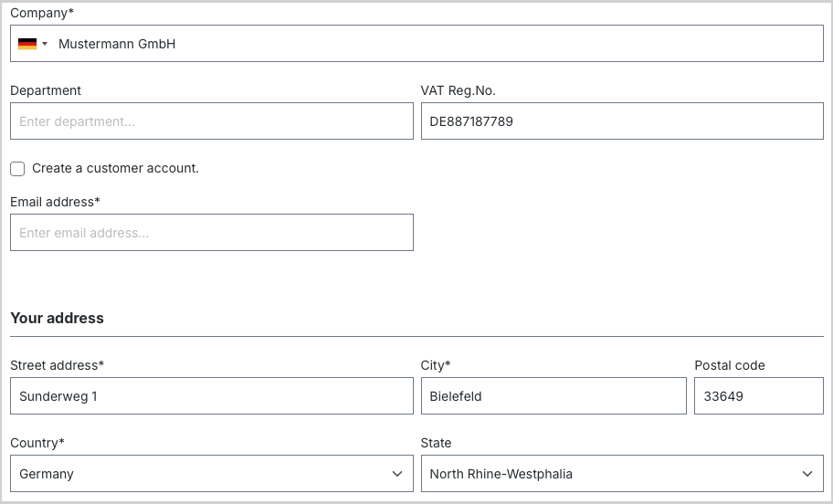The width and height of the screenshot is (833, 504).
Task: Click the "Email address*" label
Action: pos(55,202)
